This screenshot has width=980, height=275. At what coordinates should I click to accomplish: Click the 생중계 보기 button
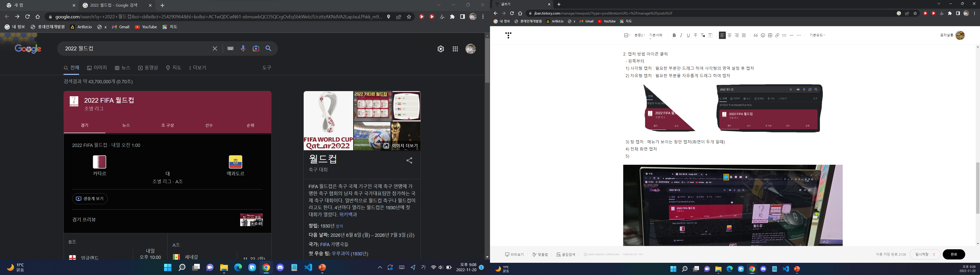click(90, 199)
